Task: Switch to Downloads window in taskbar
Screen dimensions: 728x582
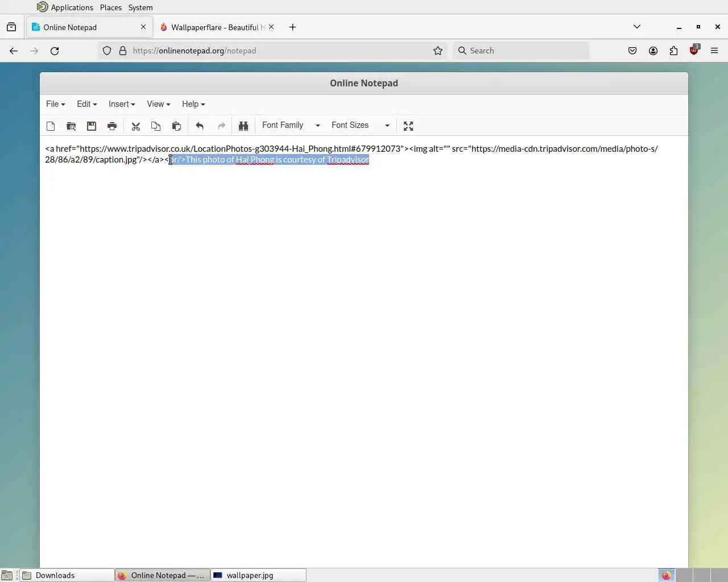Action: pos(67,575)
